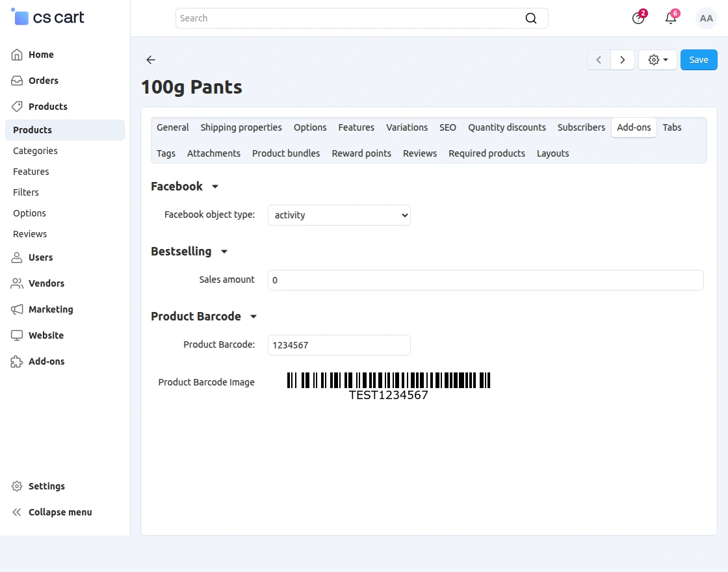Go to the next product with chevron
The width and height of the screenshot is (728, 572).
point(623,60)
